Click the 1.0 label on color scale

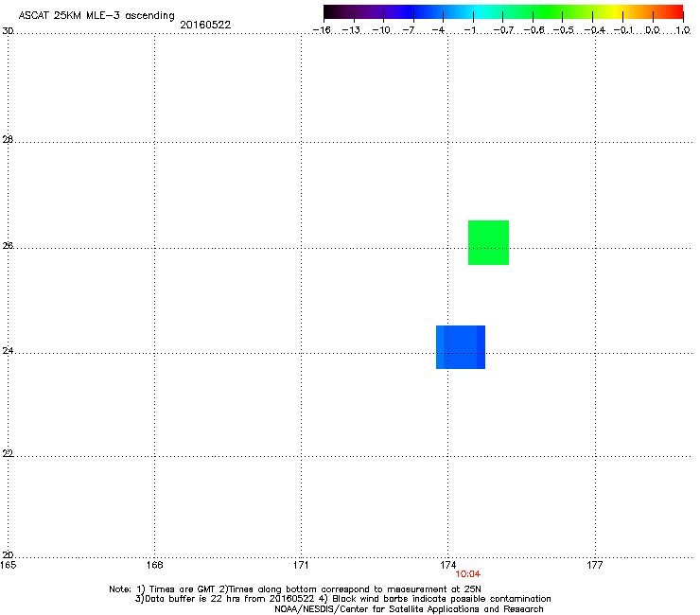(683, 30)
